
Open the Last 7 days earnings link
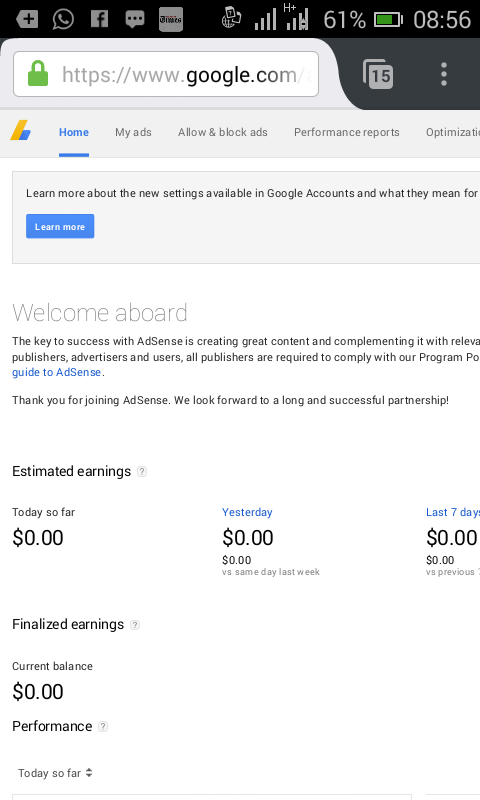453,512
